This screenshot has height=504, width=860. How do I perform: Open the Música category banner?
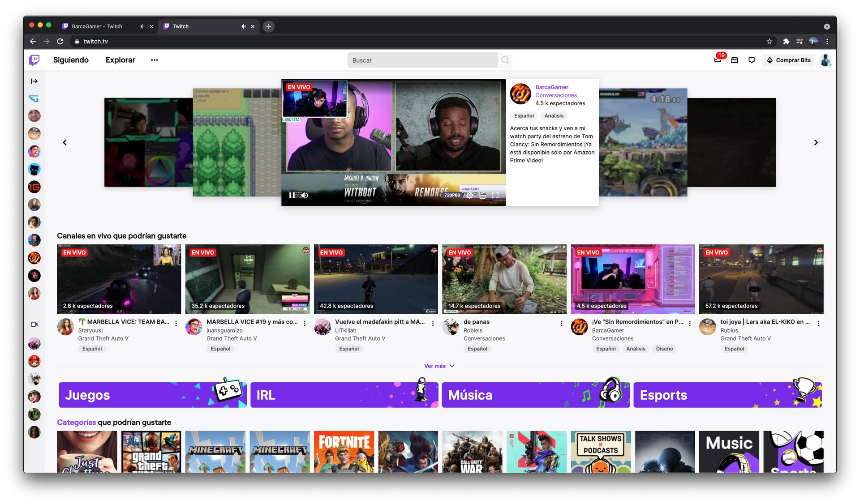[536, 395]
